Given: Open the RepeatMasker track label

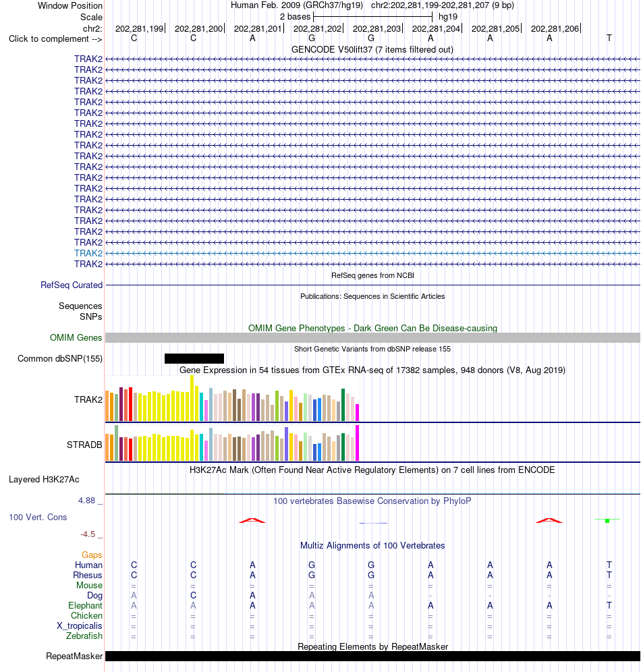Looking at the screenshot, I should click(74, 656).
